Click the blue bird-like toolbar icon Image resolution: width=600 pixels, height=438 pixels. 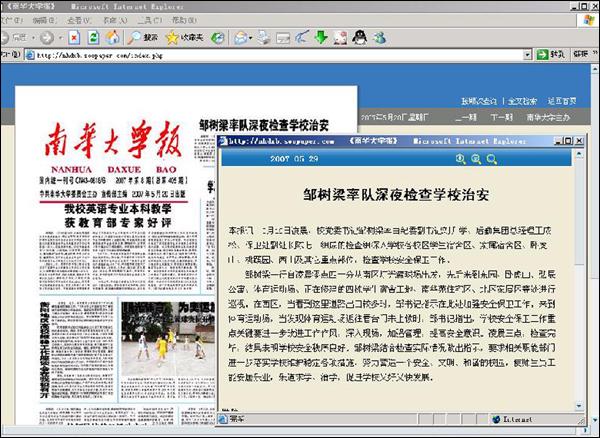point(302,37)
